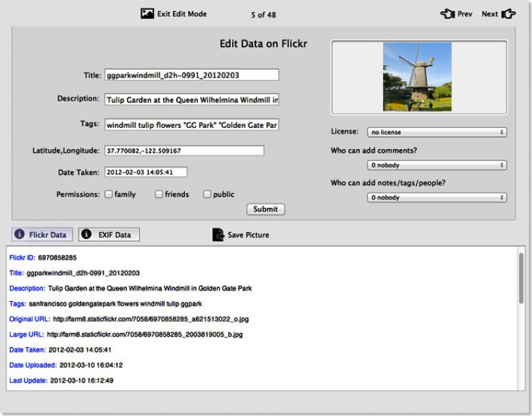Click the Original URL ending in _o.jpg
The image size is (532, 416).
click(x=151, y=319)
